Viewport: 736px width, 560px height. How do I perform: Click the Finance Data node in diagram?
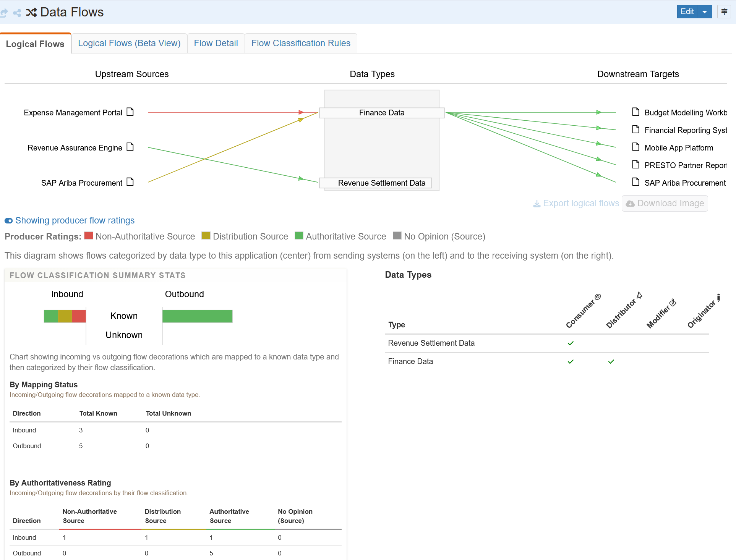click(x=382, y=113)
